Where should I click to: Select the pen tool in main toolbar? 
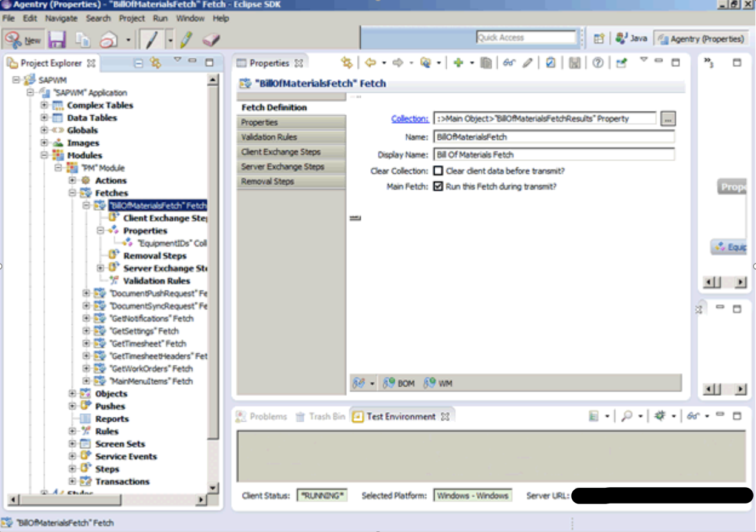click(x=152, y=40)
